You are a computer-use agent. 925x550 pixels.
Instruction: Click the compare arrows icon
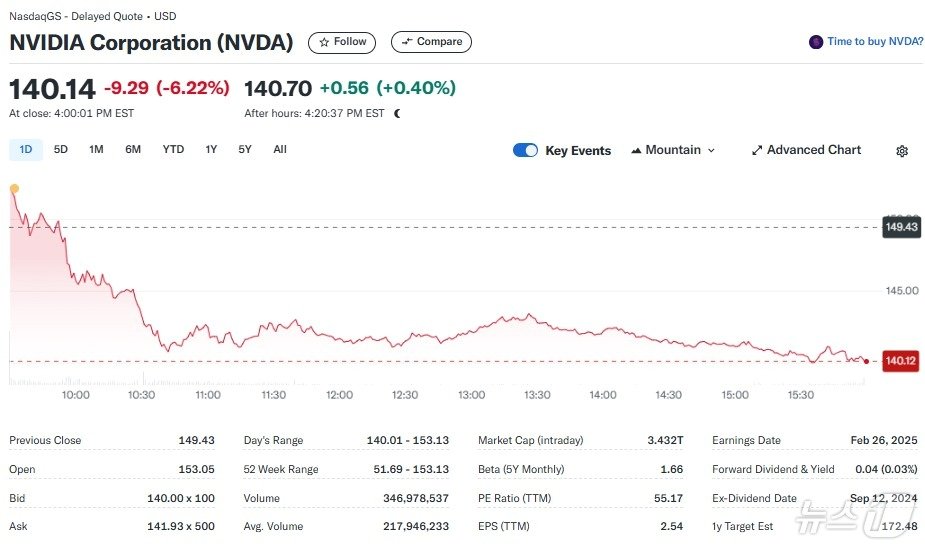coord(406,42)
